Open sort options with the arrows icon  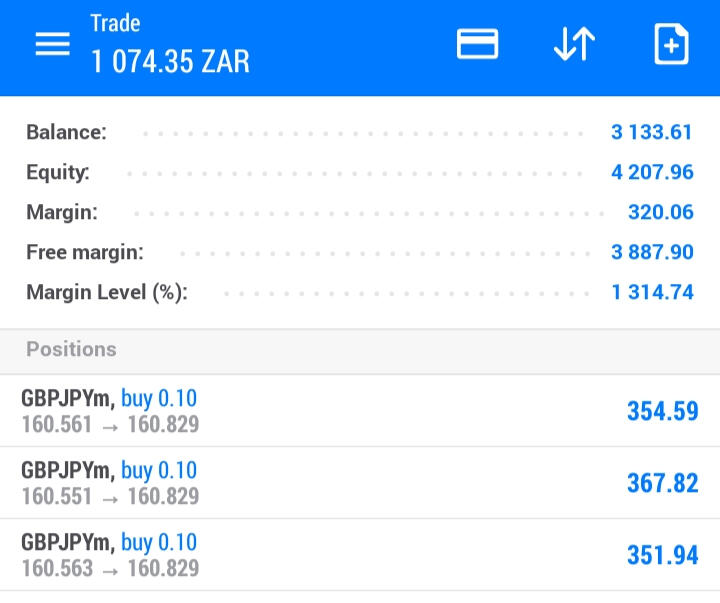[574, 45]
